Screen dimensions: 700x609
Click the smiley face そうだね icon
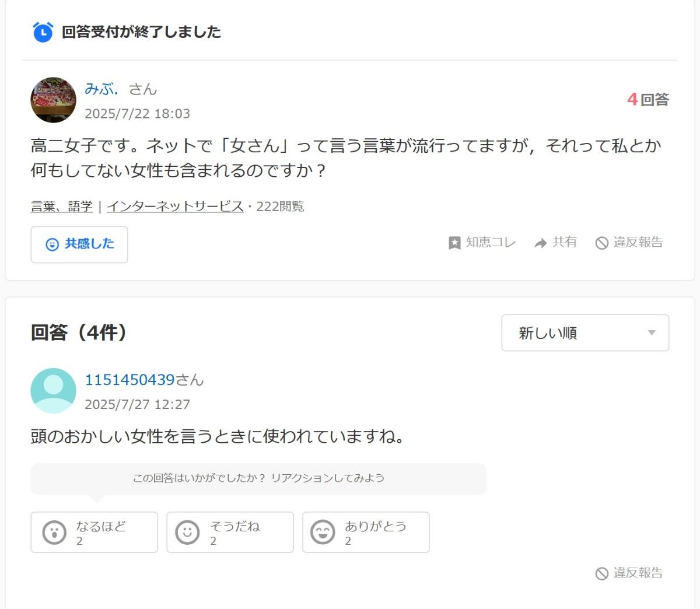pos(187,533)
